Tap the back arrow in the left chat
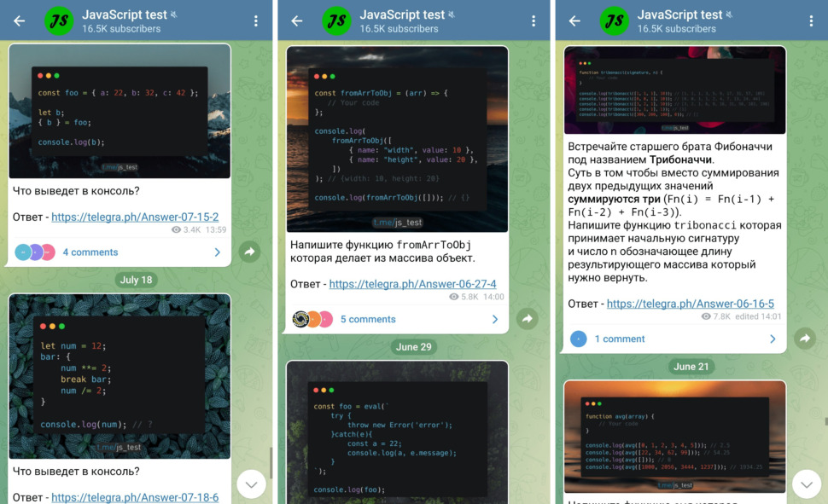This screenshot has width=828, height=504. (x=19, y=21)
